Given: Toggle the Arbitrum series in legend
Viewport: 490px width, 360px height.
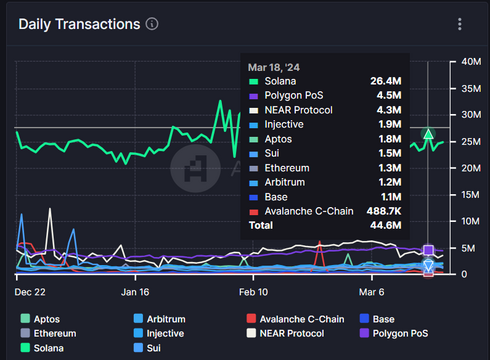Looking at the screenshot, I should (159, 319).
